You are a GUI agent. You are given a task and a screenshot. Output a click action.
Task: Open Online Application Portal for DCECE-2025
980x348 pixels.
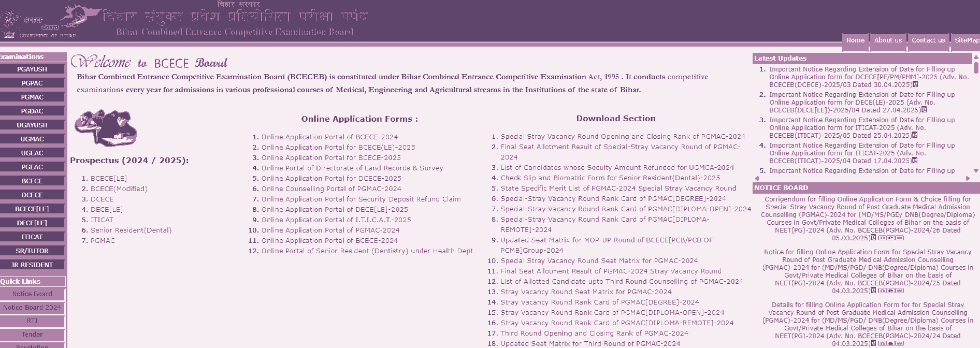[x=331, y=178]
